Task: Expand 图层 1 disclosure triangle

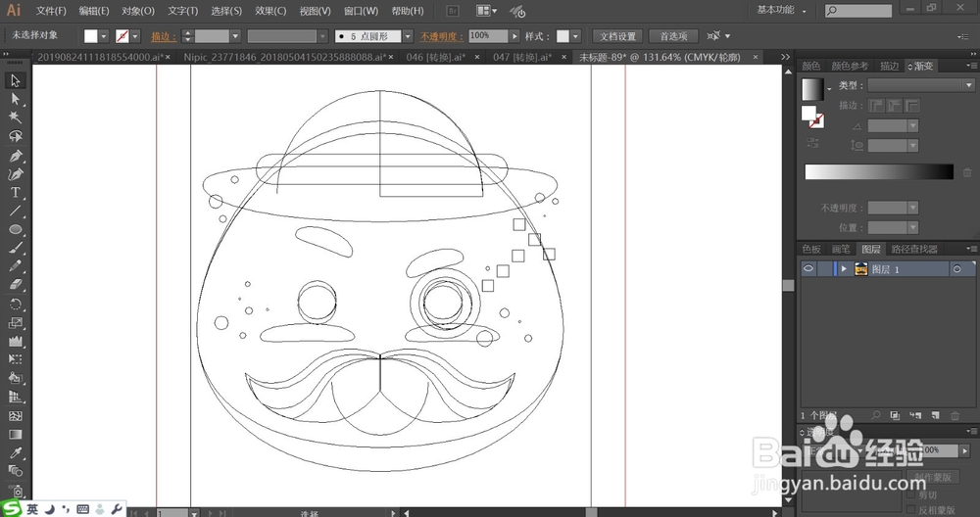Action: pyautogui.click(x=844, y=268)
